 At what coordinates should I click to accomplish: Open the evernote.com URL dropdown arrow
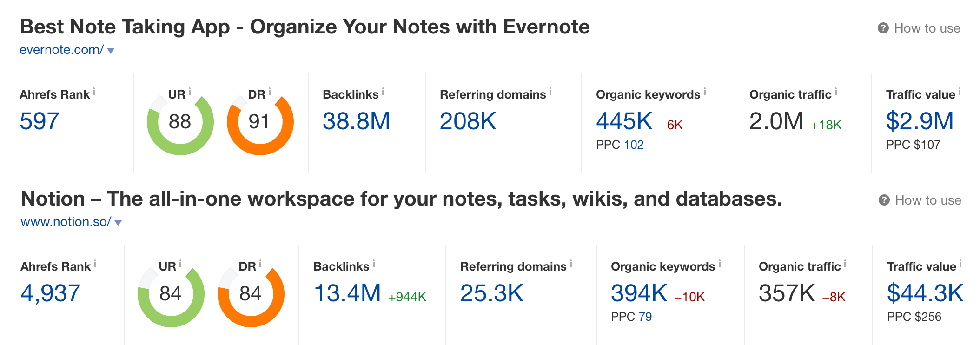pyautogui.click(x=111, y=51)
